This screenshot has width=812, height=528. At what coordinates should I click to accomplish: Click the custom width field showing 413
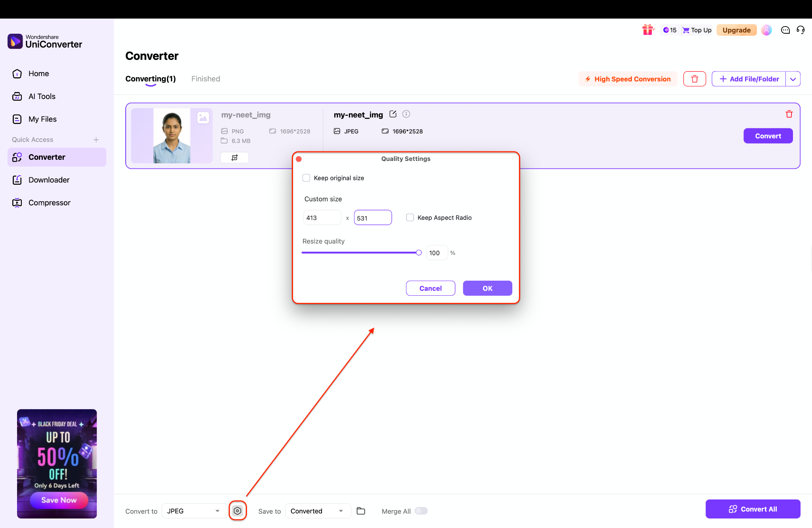(x=322, y=218)
